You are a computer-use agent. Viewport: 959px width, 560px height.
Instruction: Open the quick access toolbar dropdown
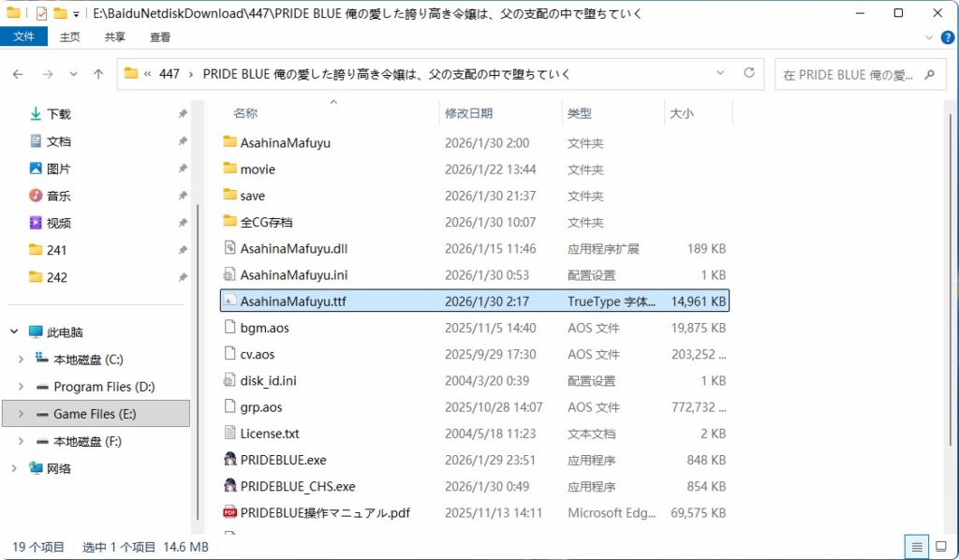[76, 13]
